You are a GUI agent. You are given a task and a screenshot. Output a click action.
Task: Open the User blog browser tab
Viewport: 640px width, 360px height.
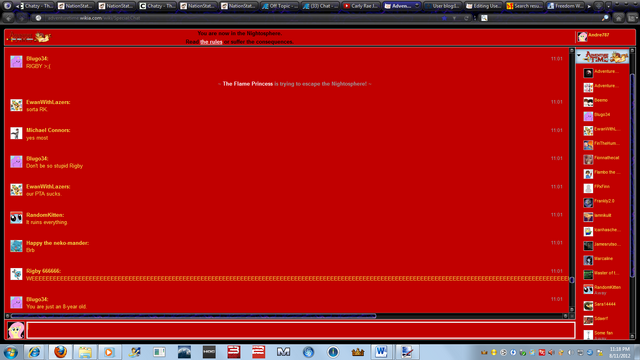click(443, 6)
